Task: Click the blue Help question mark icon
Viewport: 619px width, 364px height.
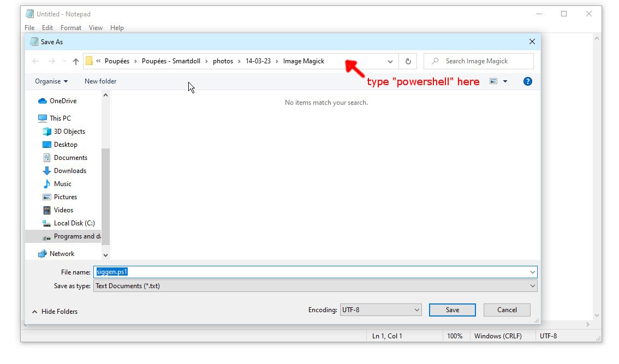Action: (527, 81)
